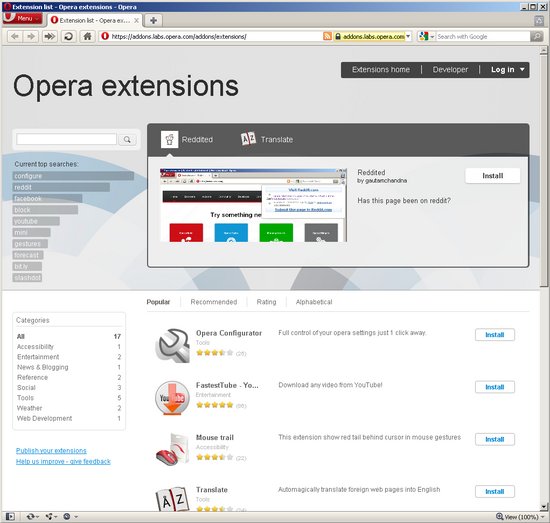The image size is (550, 523).
Task: Open the author link gautamchandna
Action: 386,181
